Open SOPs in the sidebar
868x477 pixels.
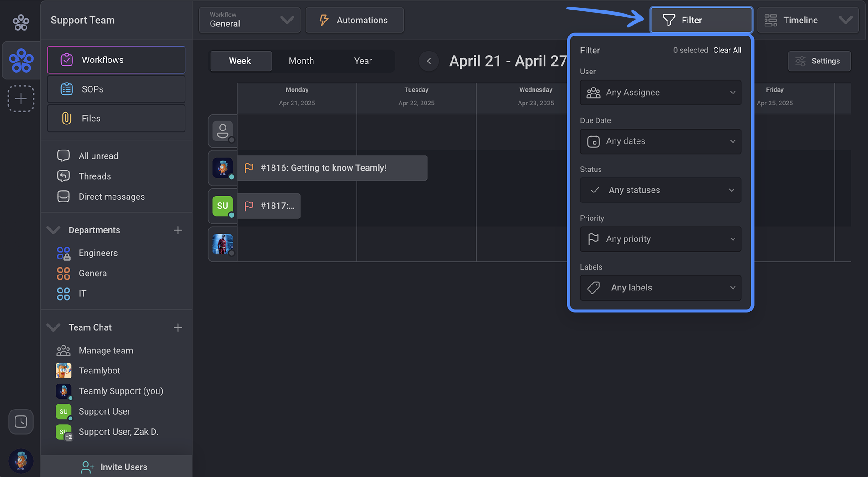116,89
